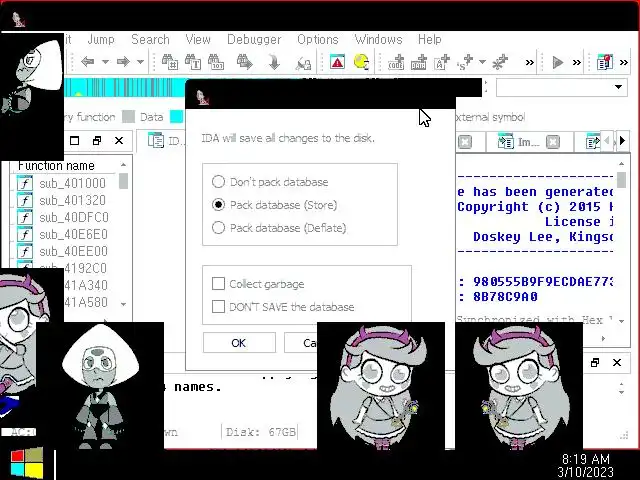Viewport: 640px width, 480px height.
Task: Expand debugger toolbar overflow chevron
Action: coord(576,62)
